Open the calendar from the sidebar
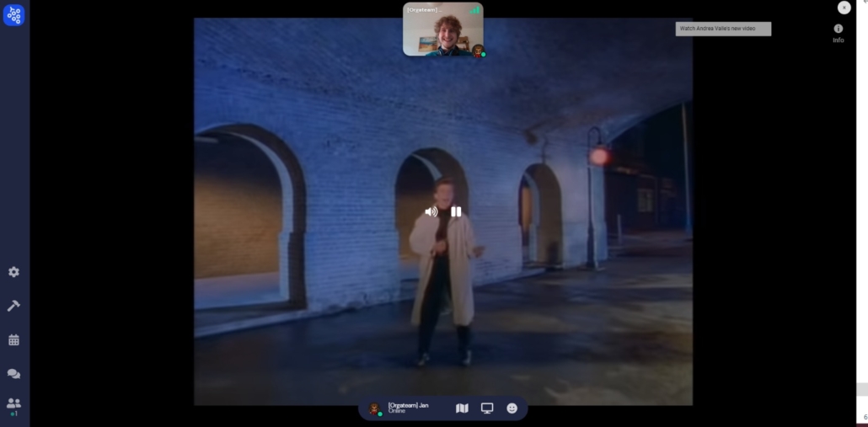This screenshot has height=427, width=868. tap(13, 340)
